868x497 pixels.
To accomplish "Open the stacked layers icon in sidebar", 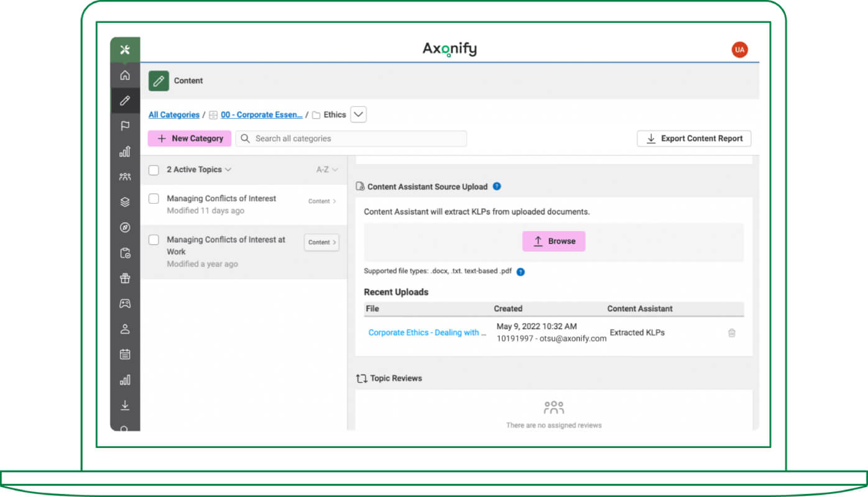I will [x=125, y=202].
